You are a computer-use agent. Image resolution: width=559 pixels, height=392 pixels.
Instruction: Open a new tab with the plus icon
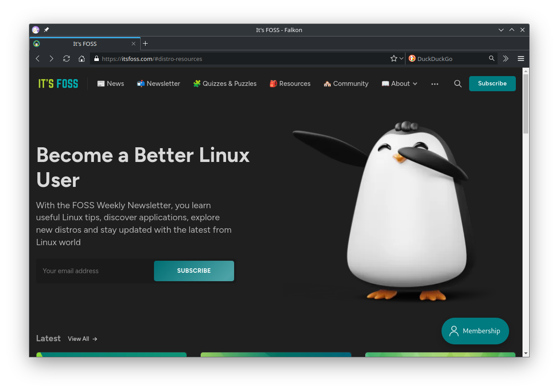coord(145,44)
